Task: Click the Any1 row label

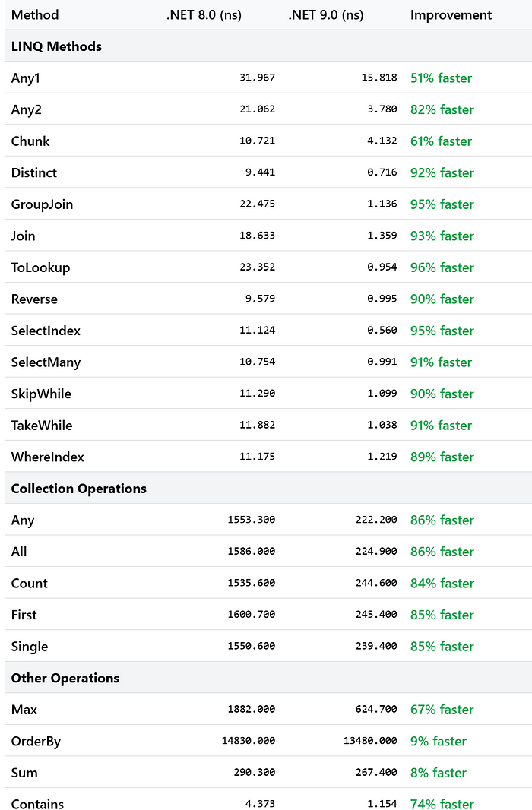Action: tap(26, 78)
